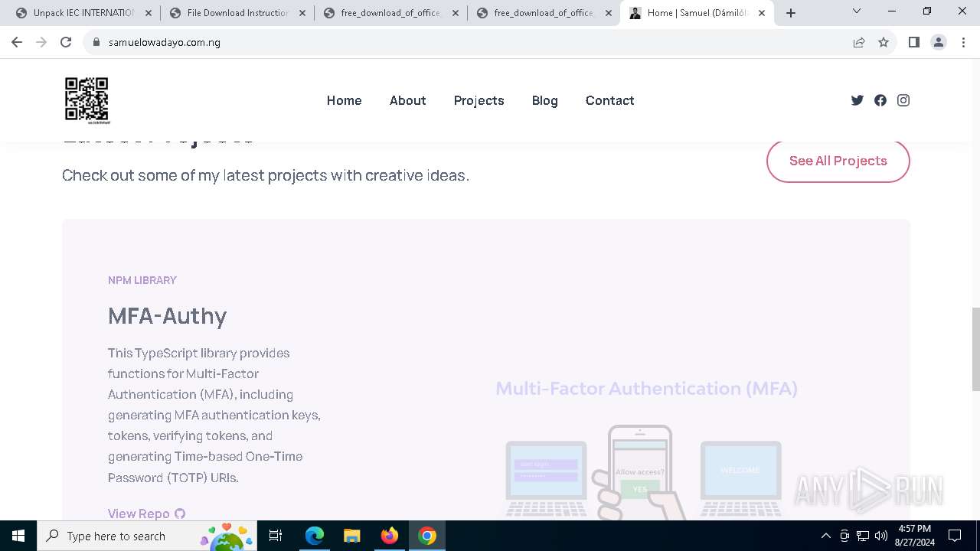
Task: Go back using browser back arrow
Action: pyautogui.click(x=17, y=42)
